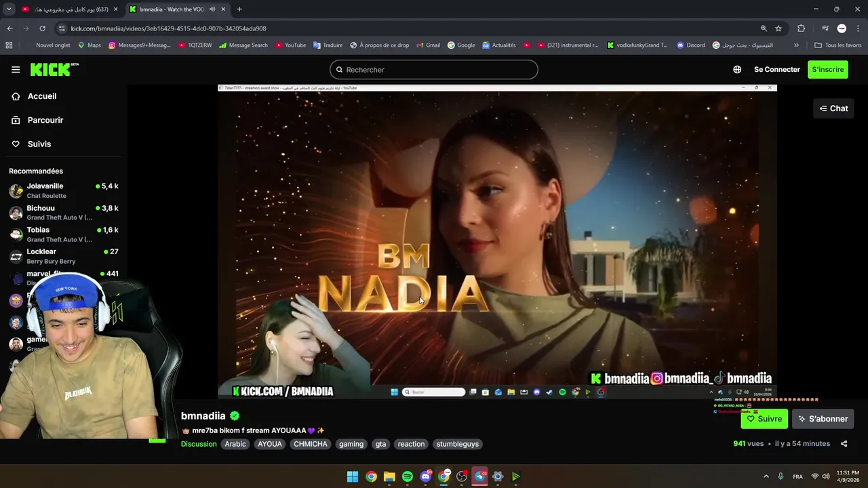
Task: Open Telegram from the taskbar
Action: point(480,476)
